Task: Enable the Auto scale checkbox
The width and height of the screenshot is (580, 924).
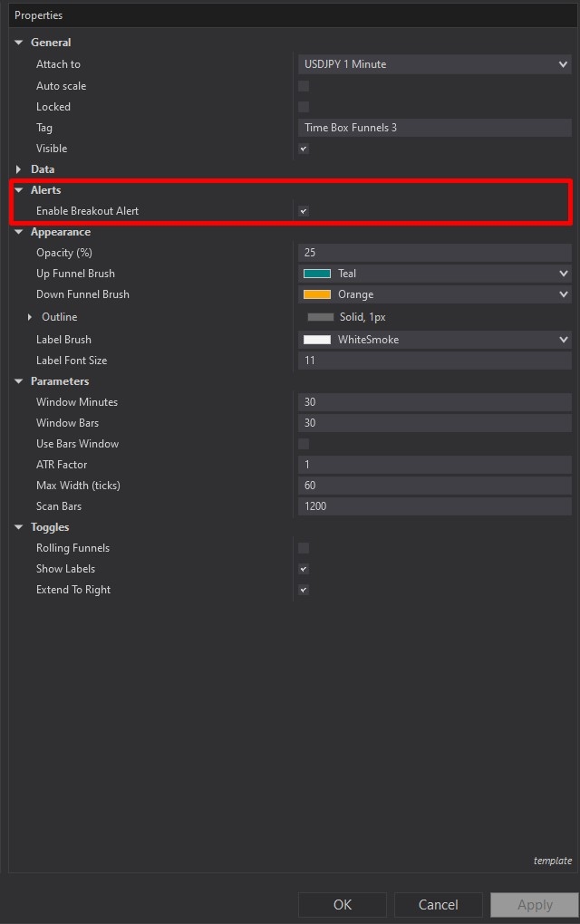Action: coord(303,85)
